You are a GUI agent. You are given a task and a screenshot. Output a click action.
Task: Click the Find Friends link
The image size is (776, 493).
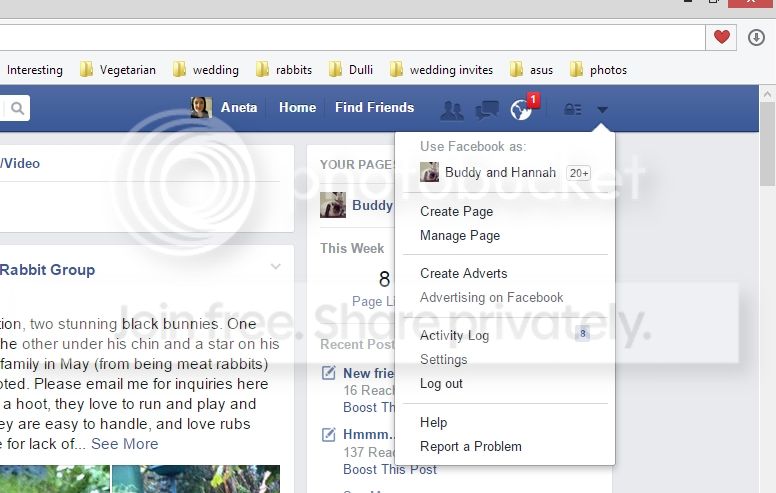[x=374, y=108]
